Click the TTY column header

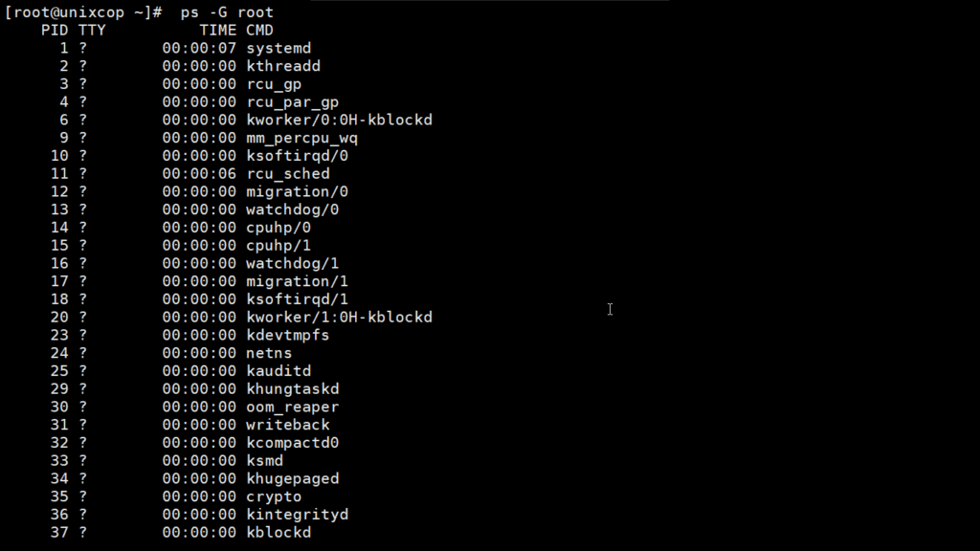click(x=92, y=30)
